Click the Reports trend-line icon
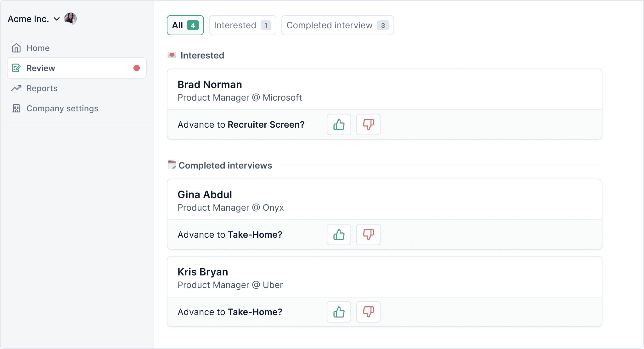This screenshot has width=644, height=349. pos(16,88)
